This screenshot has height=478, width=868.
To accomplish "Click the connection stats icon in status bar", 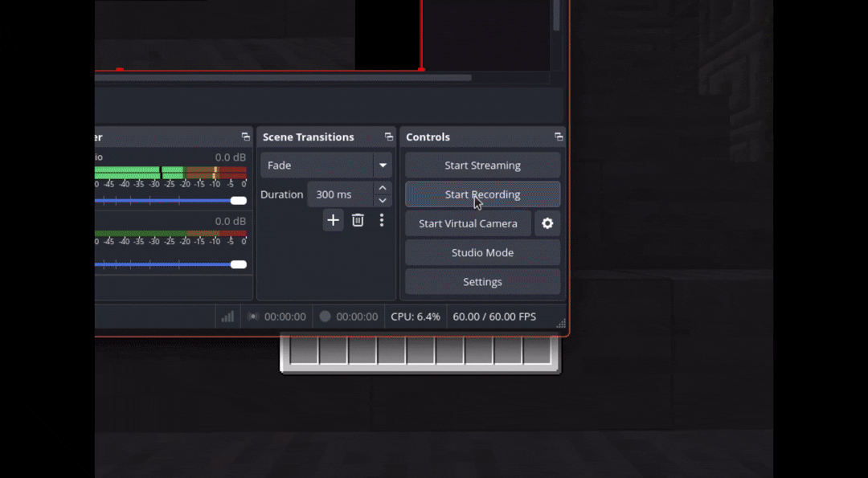I will pos(227,316).
